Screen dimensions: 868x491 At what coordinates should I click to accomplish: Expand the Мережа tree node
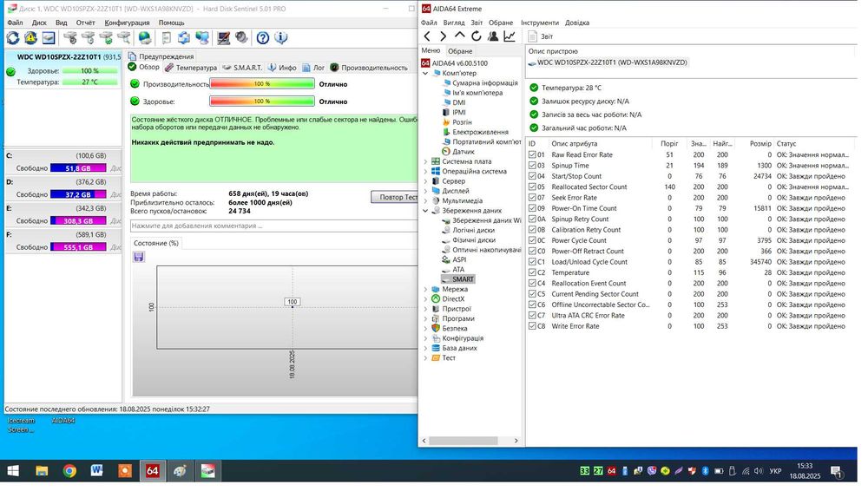[425, 290]
